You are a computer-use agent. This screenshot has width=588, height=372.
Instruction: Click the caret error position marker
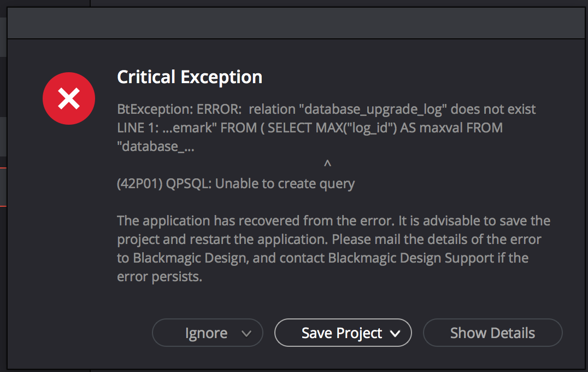(327, 163)
